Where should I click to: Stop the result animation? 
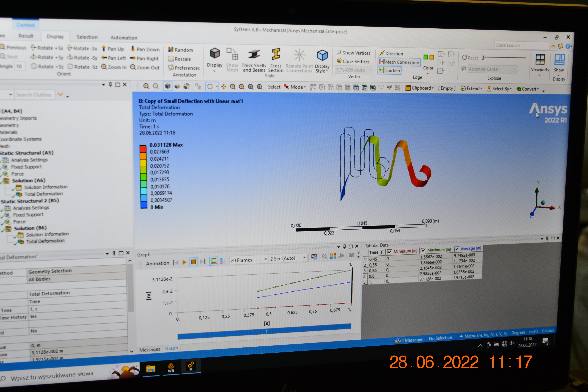coord(193,262)
